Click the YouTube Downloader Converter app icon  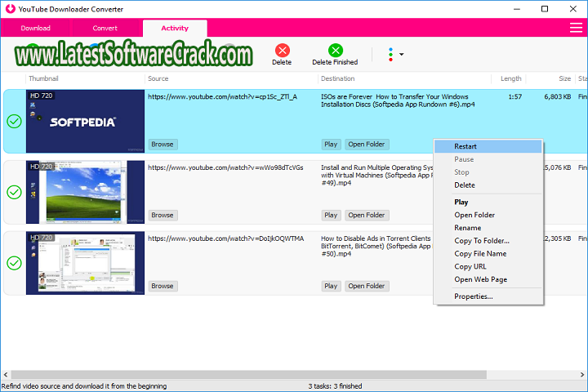[x=9, y=9]
